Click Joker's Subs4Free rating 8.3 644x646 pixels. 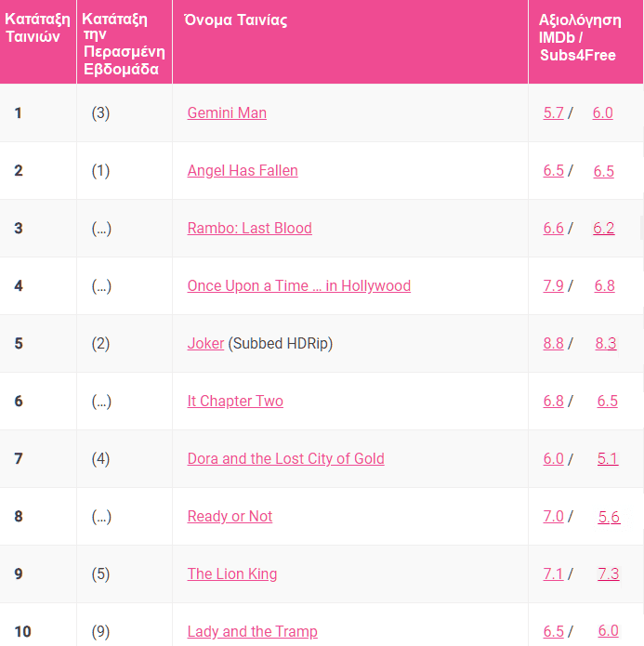click(606, 343)
